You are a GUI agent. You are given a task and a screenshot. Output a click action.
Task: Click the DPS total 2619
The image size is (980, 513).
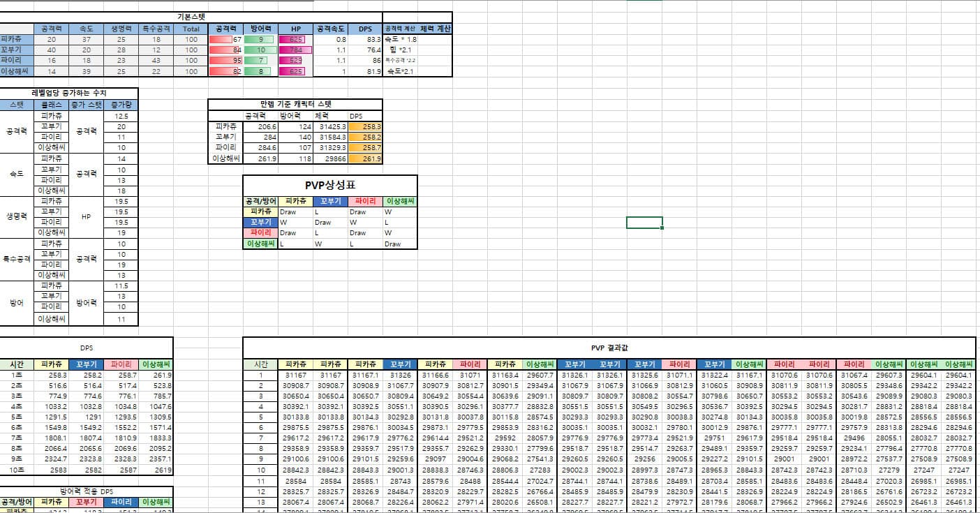click(x=156, y=472)
